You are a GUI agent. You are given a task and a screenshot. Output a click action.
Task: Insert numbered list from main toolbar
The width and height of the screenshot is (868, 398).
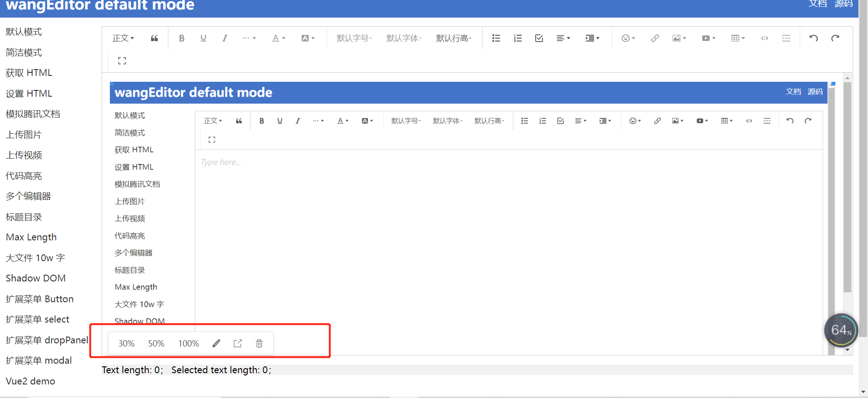(x=518, y=38)
